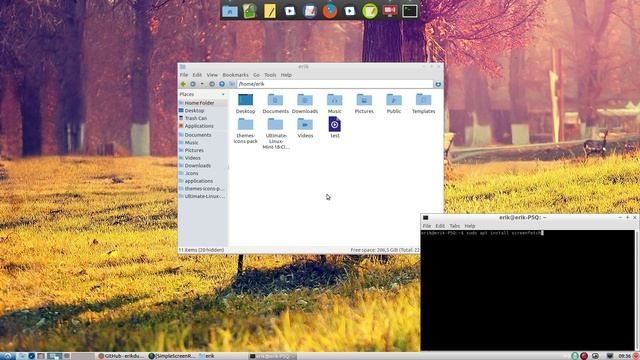Image resolution: width=640 pixels, height=360 pixels.
Task: Switch to SimpleScreenR... taskbar window
Action: (172, 356)
